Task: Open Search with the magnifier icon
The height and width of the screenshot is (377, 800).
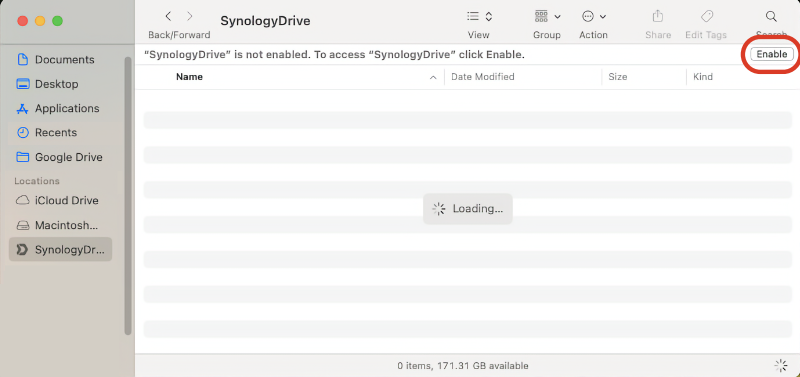Action: (x=771, y=16)
